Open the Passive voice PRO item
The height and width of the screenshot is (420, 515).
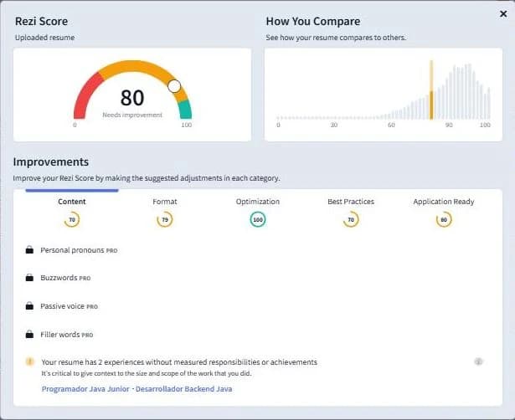69,306
